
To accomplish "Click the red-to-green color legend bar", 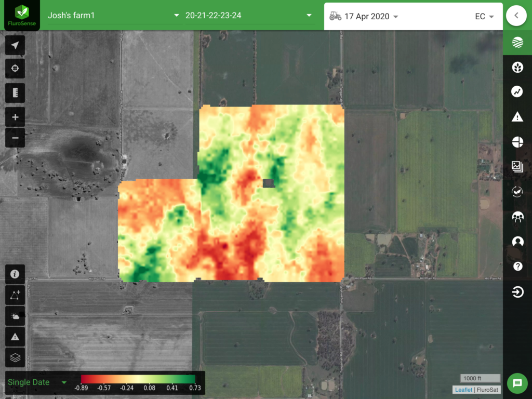I will click(138, 379).
